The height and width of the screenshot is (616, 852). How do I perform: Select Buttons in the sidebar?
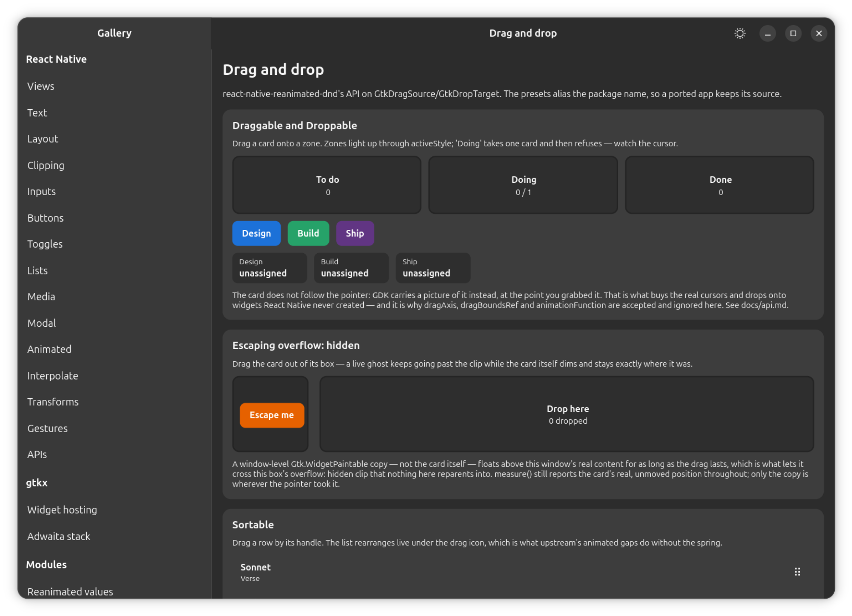114,218
